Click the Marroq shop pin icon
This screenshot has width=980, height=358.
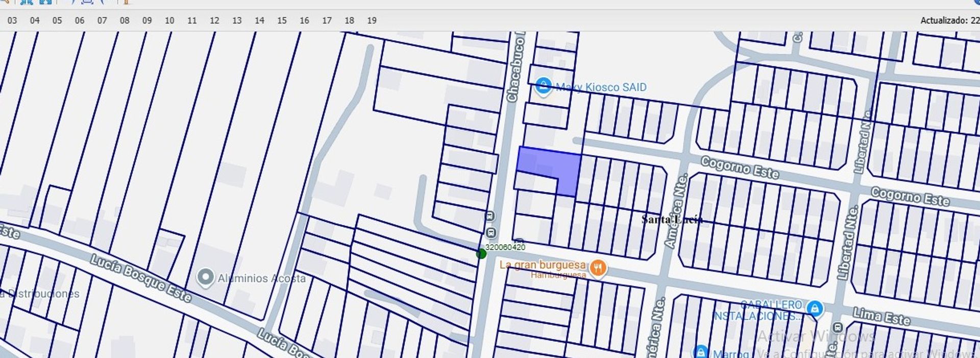coord(701,352)
